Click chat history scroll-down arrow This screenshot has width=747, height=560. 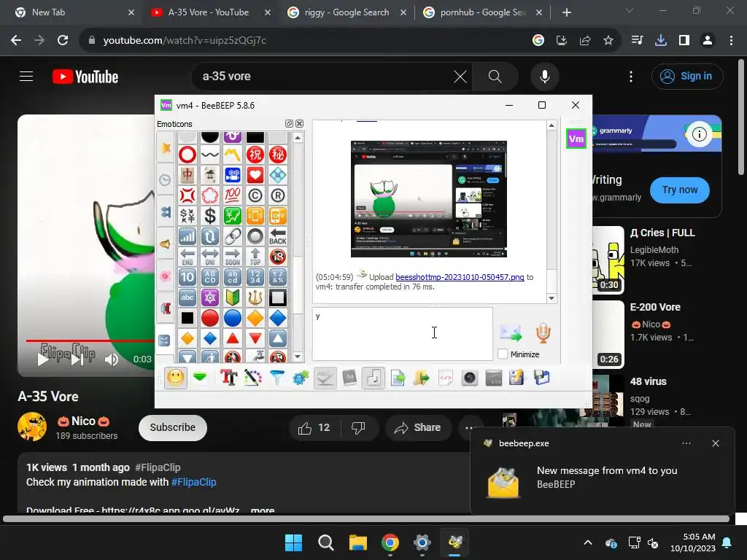pyautogui.click(x=551, y=298)
